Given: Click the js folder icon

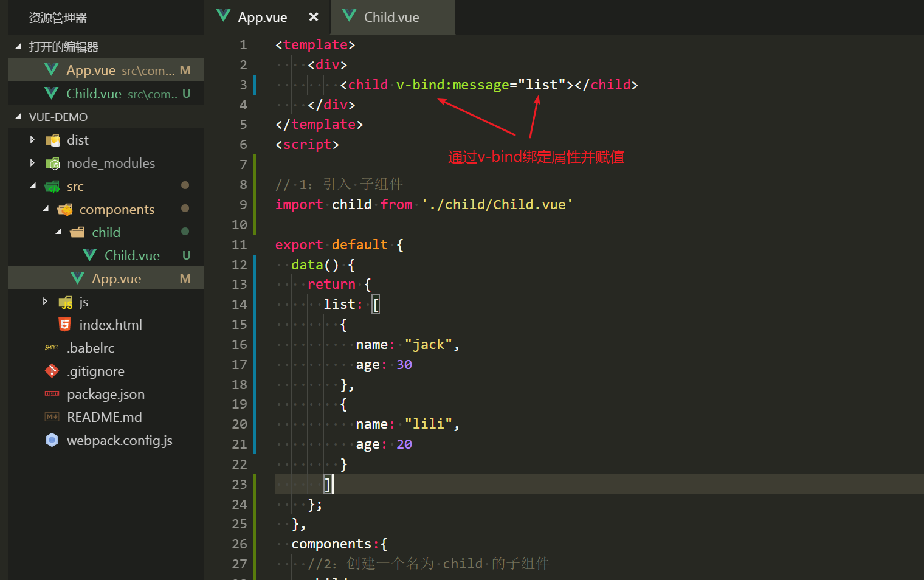Looking at the screenshot, I should (x=66, y=302).
